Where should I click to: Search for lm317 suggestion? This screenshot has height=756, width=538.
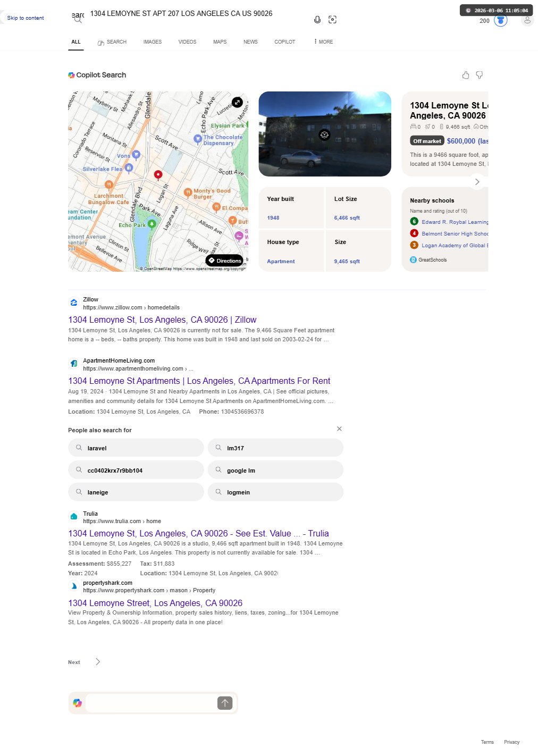pos(275,448)
